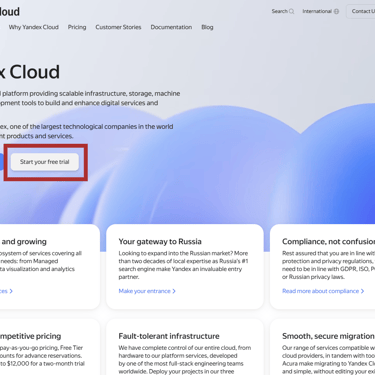The width and height of the screenshot is (375, 375).
Task: Click the International globe icon
Action: 336,11
